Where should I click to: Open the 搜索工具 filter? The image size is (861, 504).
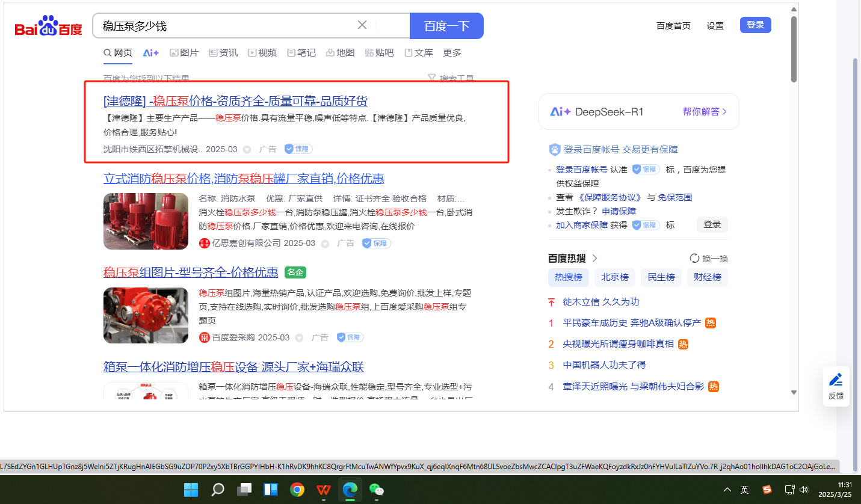[x=451, y=78]
